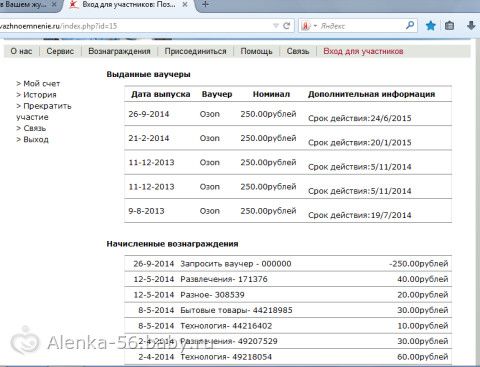Open the 'Присоединиться' menu item

coord(195,51)
